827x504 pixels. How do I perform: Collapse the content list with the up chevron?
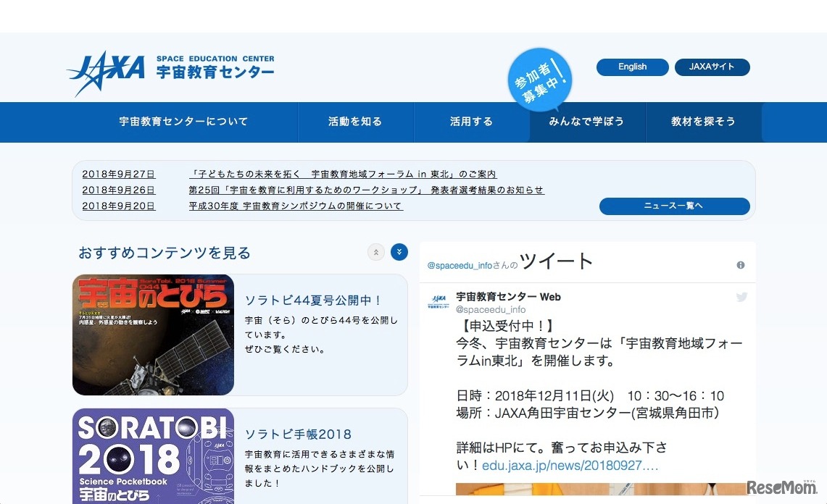376,252
